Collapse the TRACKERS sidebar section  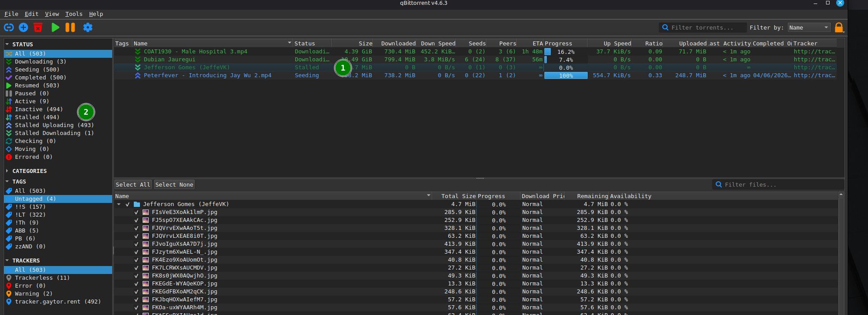click(7, 261)
